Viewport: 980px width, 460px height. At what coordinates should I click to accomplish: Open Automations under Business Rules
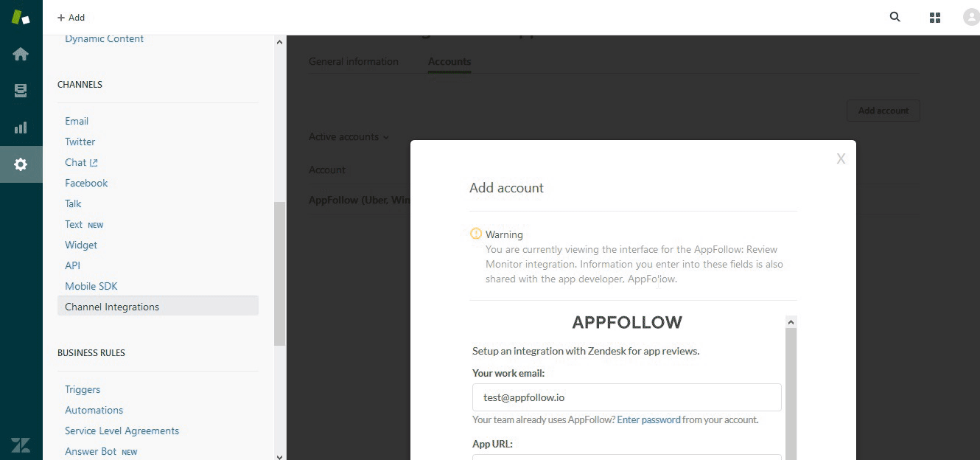click(x=94, y=410)
